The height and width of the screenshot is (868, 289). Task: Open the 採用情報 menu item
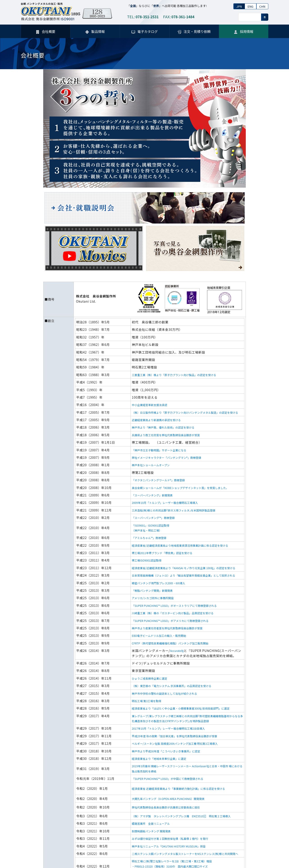click(x=244, y=32)
